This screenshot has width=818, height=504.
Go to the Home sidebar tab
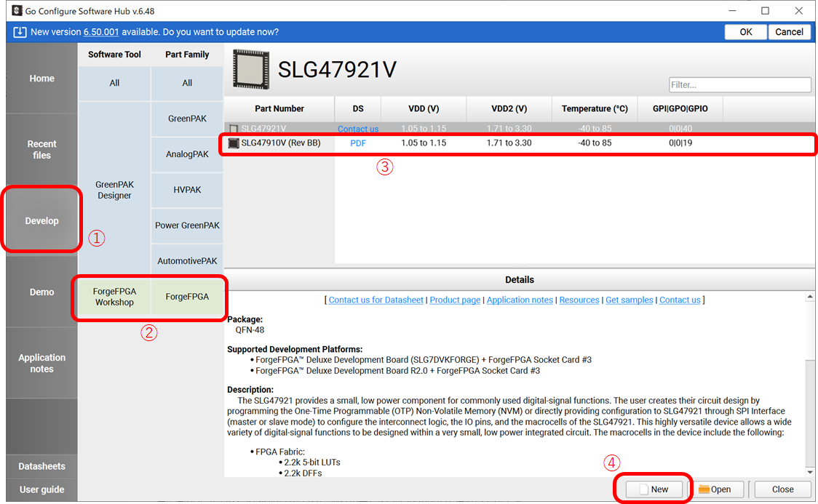(41, 79)
